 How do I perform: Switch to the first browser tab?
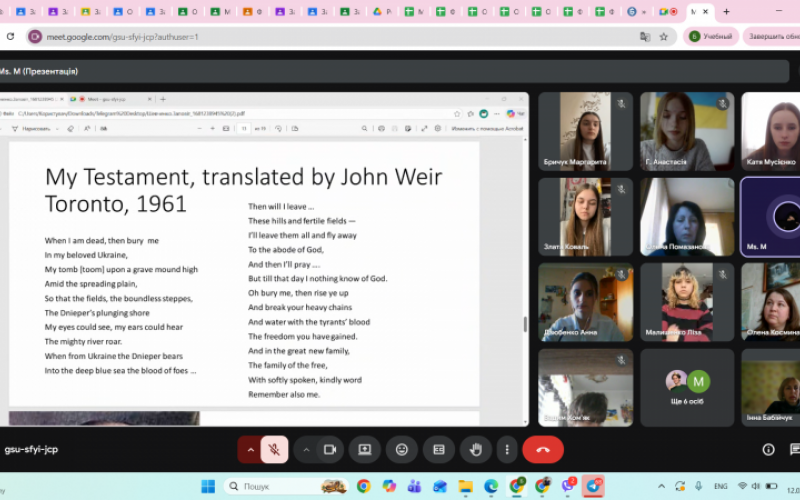(x=10, y=12)
